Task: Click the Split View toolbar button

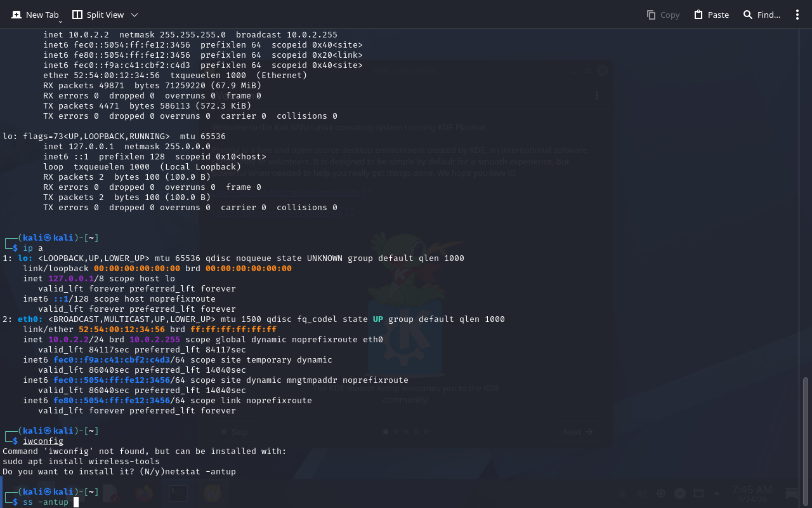Action: 98,15
